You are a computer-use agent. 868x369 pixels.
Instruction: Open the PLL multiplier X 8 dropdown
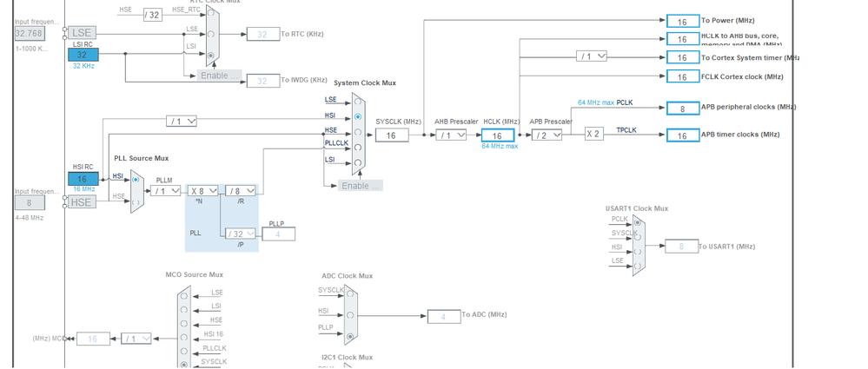202,191
